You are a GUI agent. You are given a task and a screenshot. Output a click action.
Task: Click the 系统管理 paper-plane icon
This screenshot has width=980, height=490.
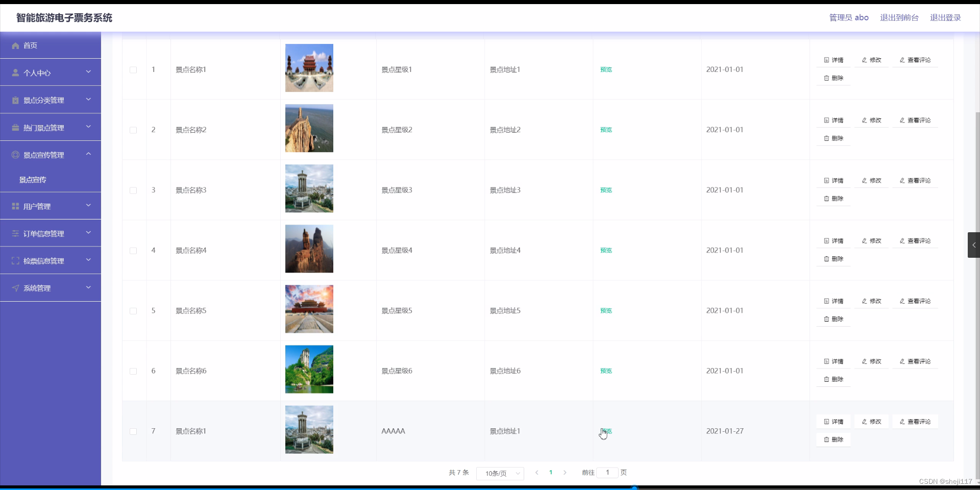15,288
